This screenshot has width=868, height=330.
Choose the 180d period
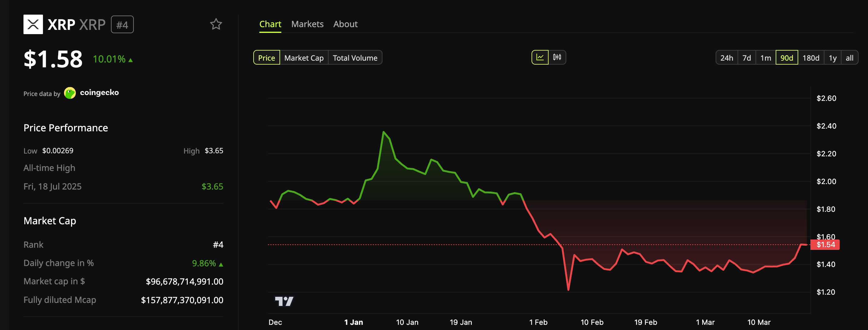pos(811,58)
